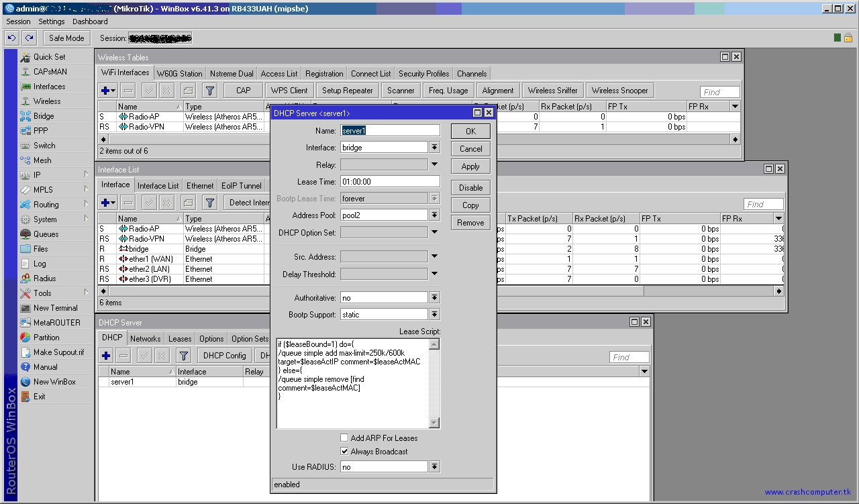
Task: Click the add (plus) icon in Wireless Tables
Action: tap(107, 91)
